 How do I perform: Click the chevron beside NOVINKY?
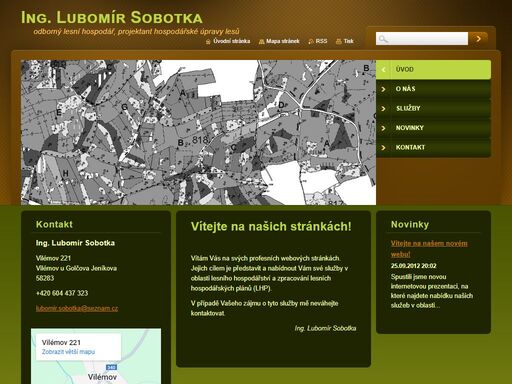coord(383,128)
